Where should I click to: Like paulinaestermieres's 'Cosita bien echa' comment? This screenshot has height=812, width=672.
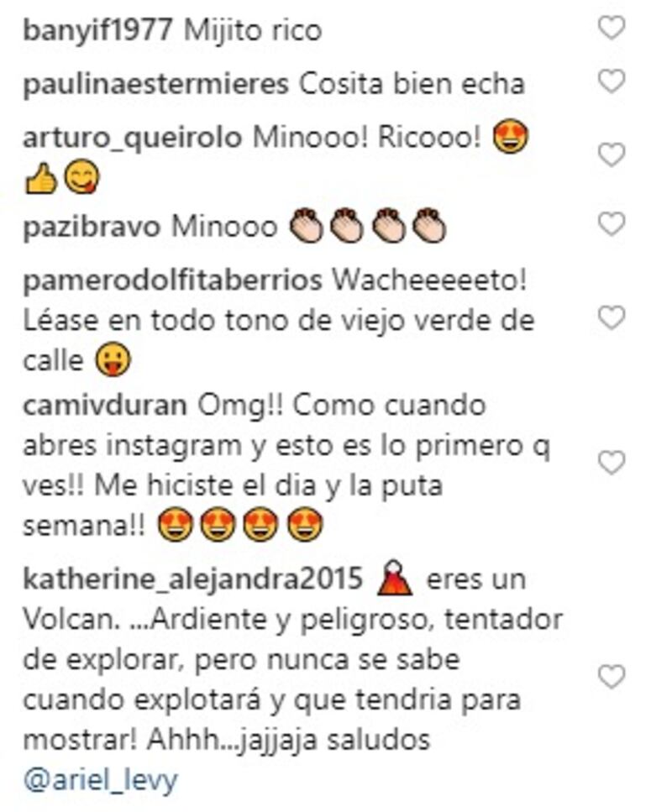pyautogui.click(x=612, y=81)
